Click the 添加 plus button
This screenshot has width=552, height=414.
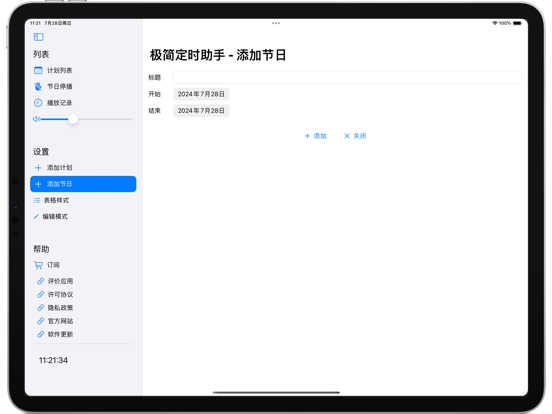[x=315, y=136]
